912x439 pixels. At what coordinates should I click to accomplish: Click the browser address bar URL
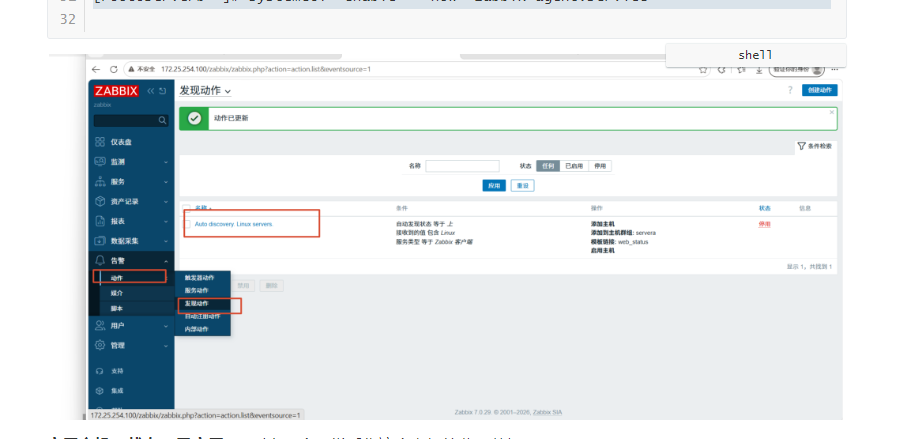click(x=266, y=69)
